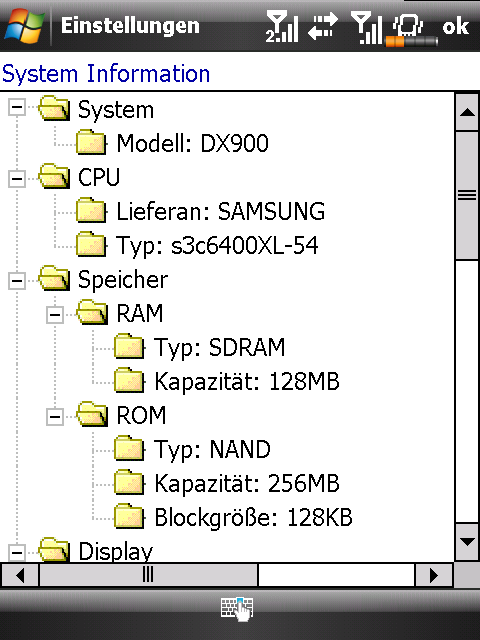Click the horizontal scrollbar right arrow

(x=433, y=575)
